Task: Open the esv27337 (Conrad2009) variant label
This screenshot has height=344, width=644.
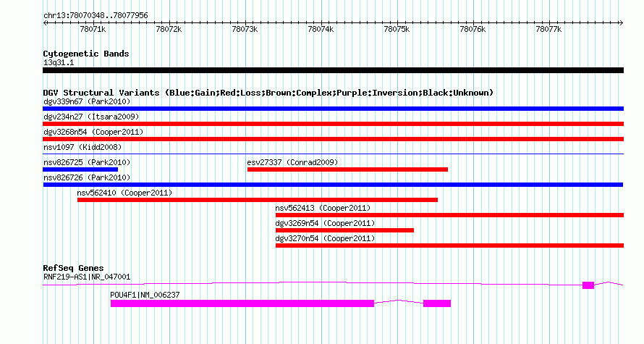Action: [292, 162]
